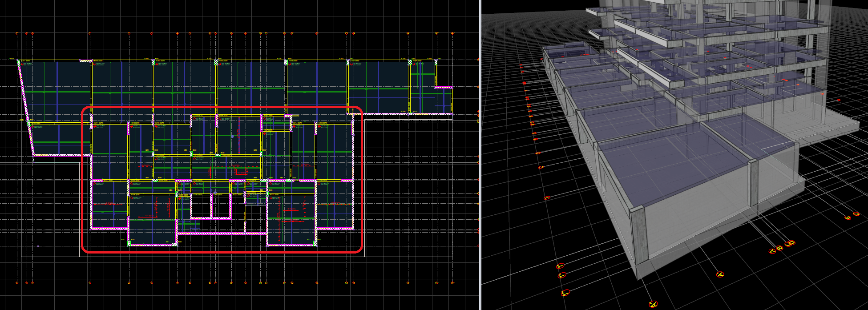Select grid axis bubble 1 above the plan
This screenshot has height=310, width=868.
tap(90, 33)
